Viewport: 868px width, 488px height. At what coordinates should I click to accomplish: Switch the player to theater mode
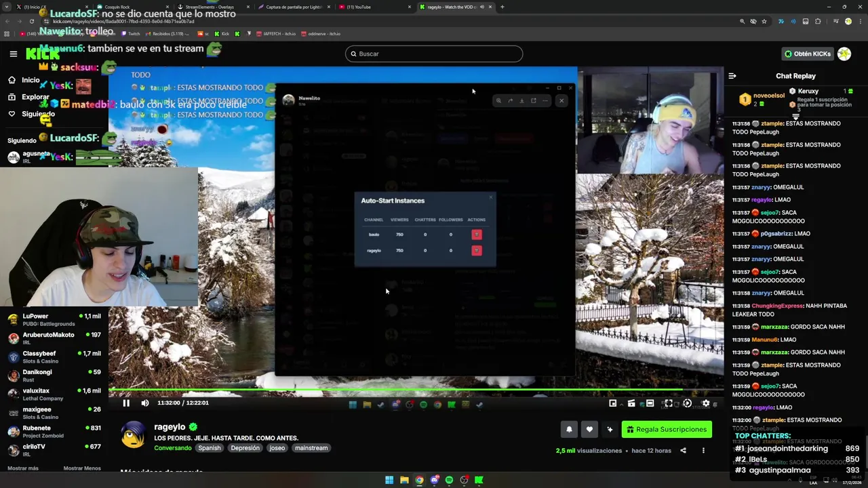pos(650,403)
